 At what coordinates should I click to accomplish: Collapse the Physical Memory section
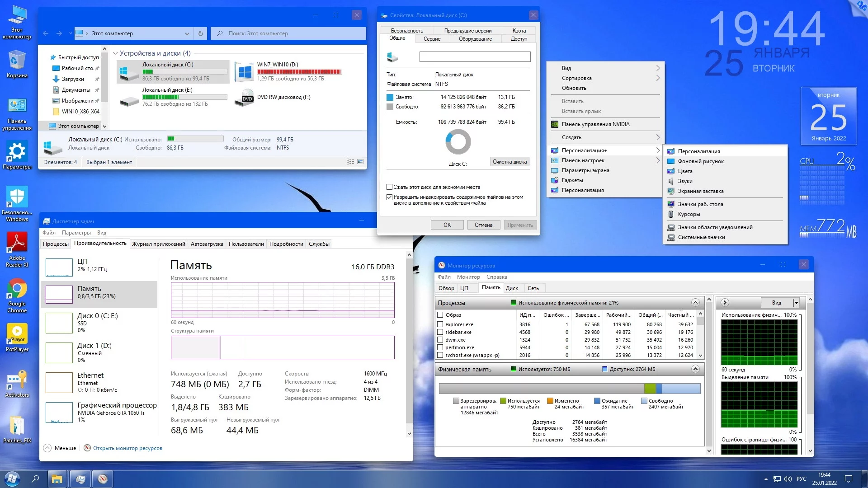pyautogui.click(x=695, y=369)
